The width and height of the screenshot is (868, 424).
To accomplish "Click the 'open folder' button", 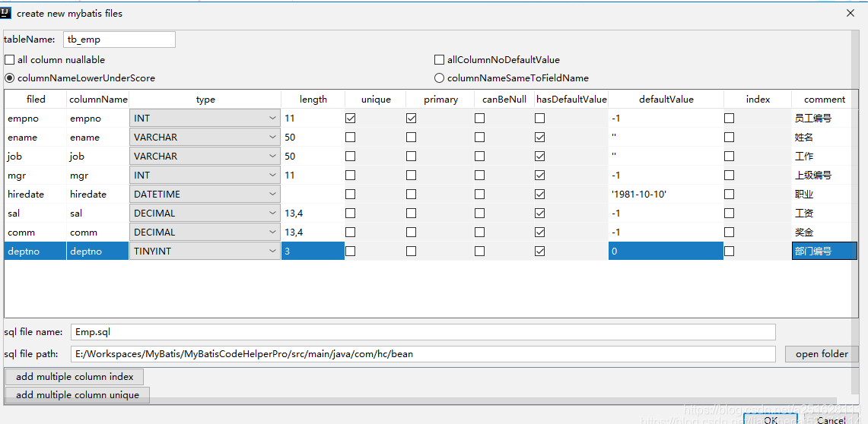I will tap(822, 354).
